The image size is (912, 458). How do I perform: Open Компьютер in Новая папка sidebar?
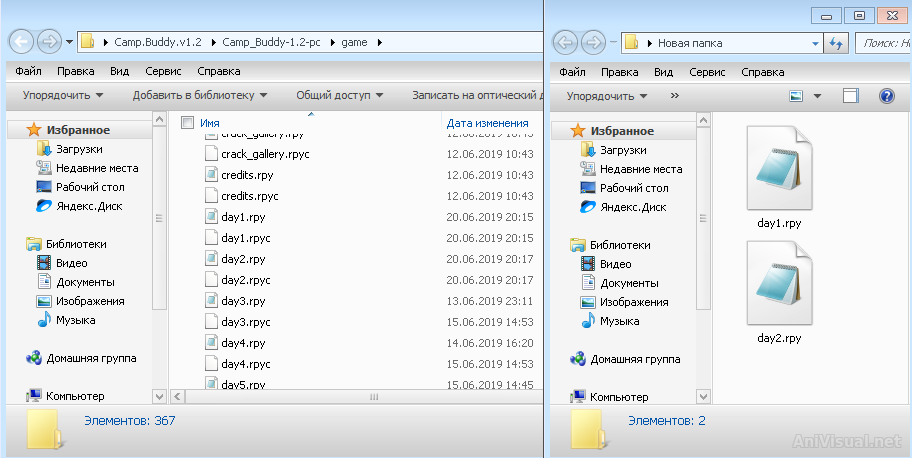coord(619,397)
